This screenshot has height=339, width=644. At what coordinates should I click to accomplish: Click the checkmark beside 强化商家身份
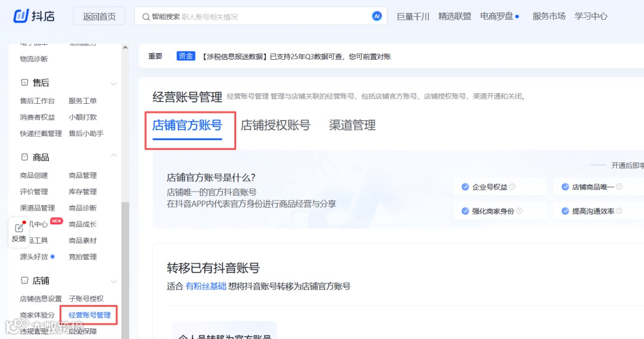[x=465, y=211]
